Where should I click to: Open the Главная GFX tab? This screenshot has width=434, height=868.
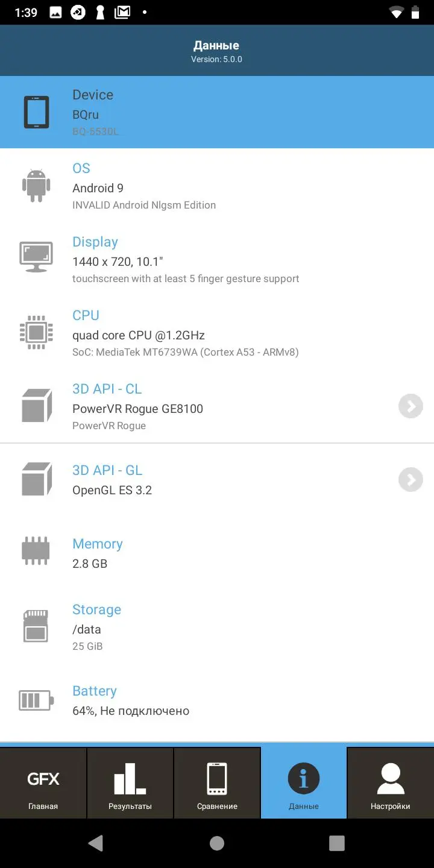click(43, 783)
